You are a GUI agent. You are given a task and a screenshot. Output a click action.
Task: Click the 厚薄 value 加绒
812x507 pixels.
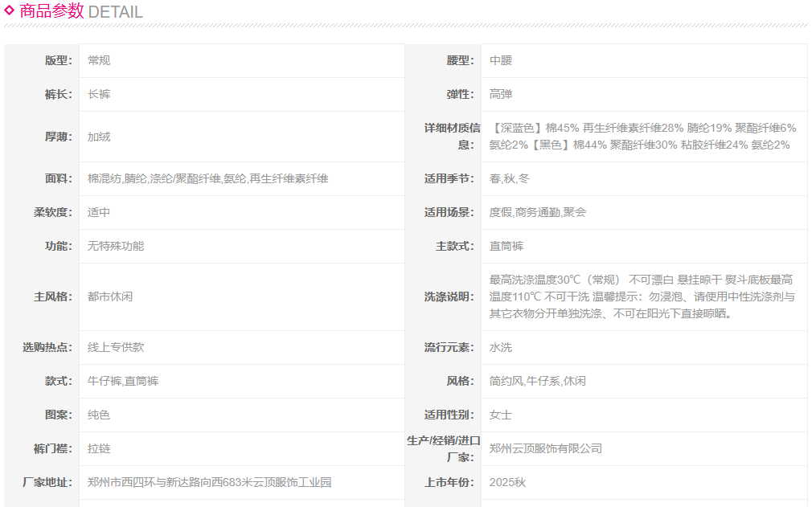(99, 137)
